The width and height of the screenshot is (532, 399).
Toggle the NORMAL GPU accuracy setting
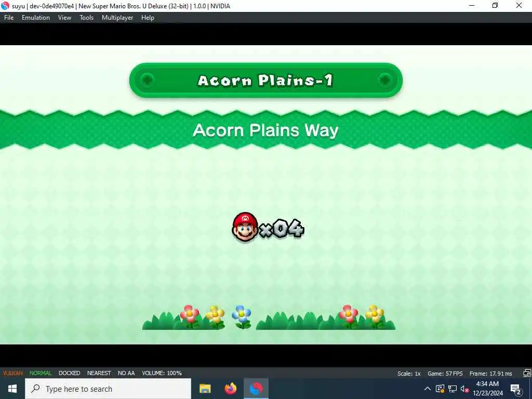click(41, 373)
